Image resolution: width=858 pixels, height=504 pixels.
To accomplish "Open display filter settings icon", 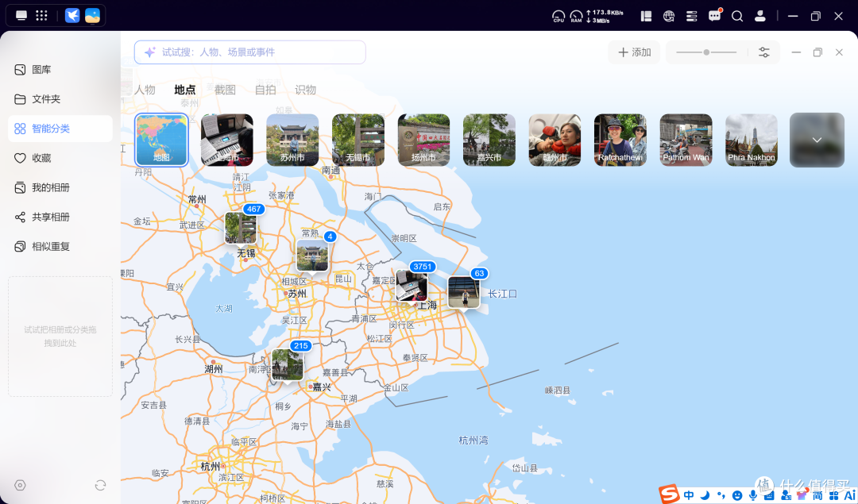I will tap(764, 52).
